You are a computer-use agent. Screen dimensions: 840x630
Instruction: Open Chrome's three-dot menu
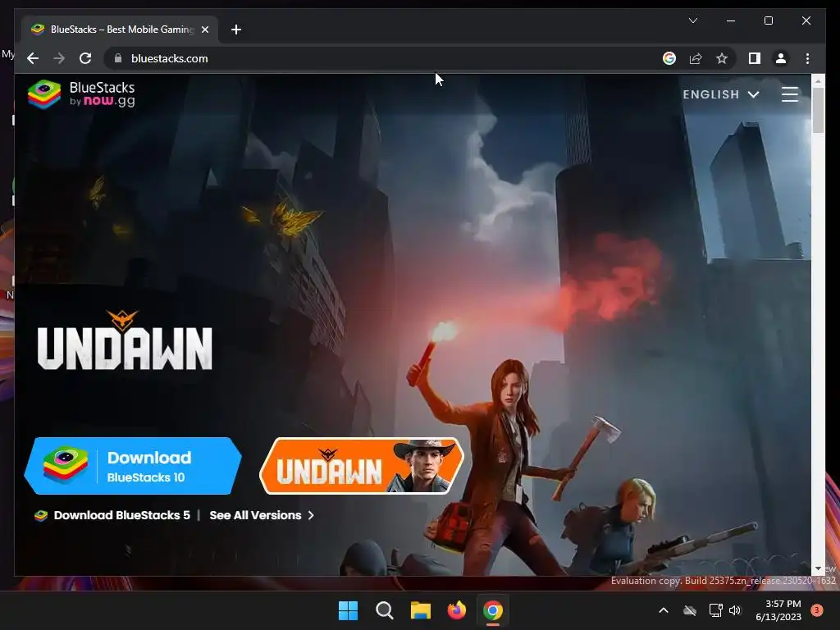point(807,58)
